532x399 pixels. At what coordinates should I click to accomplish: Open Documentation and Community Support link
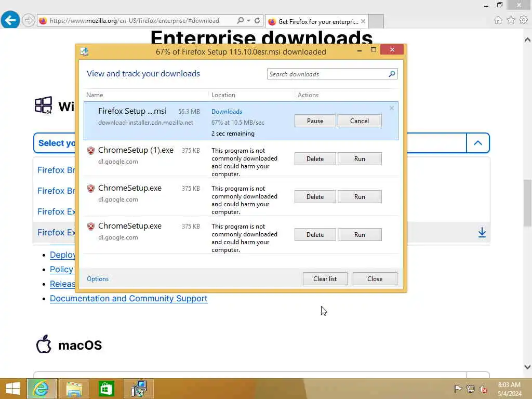click(x=129, y=299)
